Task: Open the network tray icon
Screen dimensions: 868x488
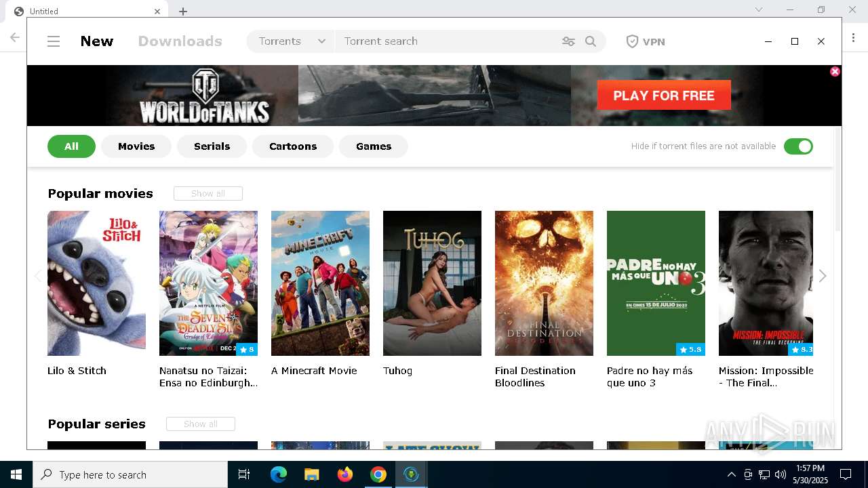Action: click(764, 474)
